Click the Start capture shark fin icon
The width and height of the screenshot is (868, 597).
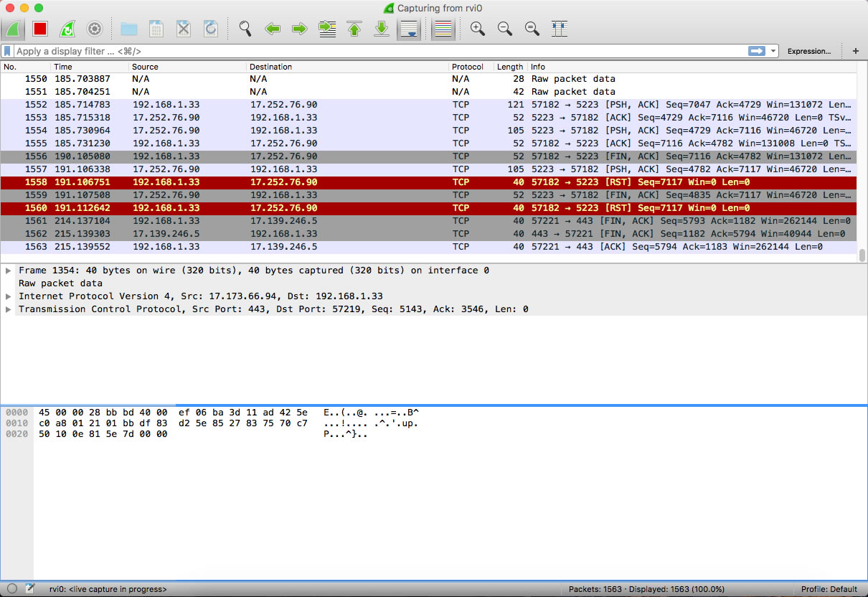pos(14,29)
